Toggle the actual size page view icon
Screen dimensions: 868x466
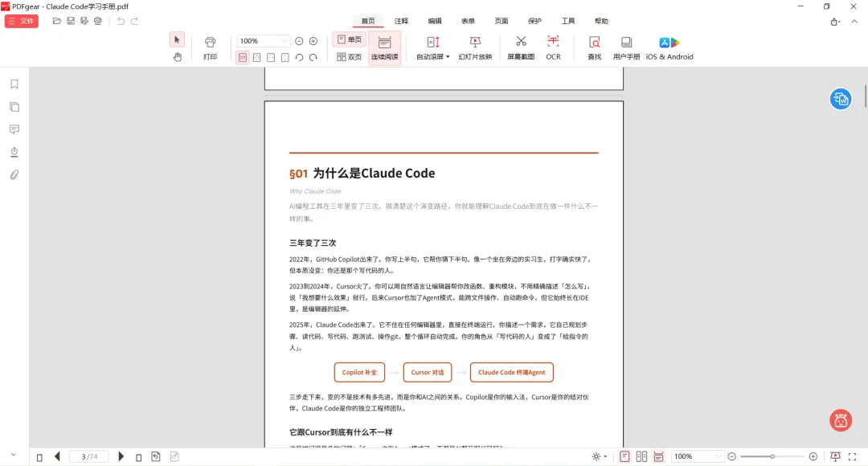click(243, 58)
